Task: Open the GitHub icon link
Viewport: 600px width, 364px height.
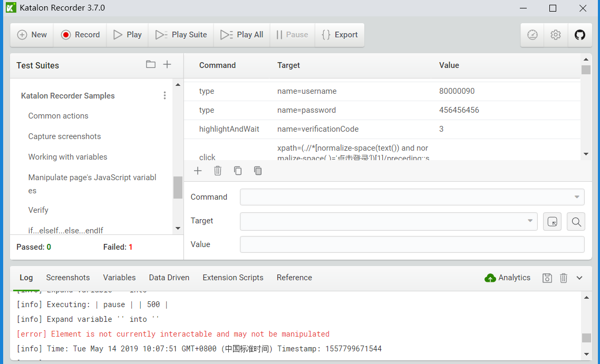Action: pyautogui.click(x=580, y=35)
